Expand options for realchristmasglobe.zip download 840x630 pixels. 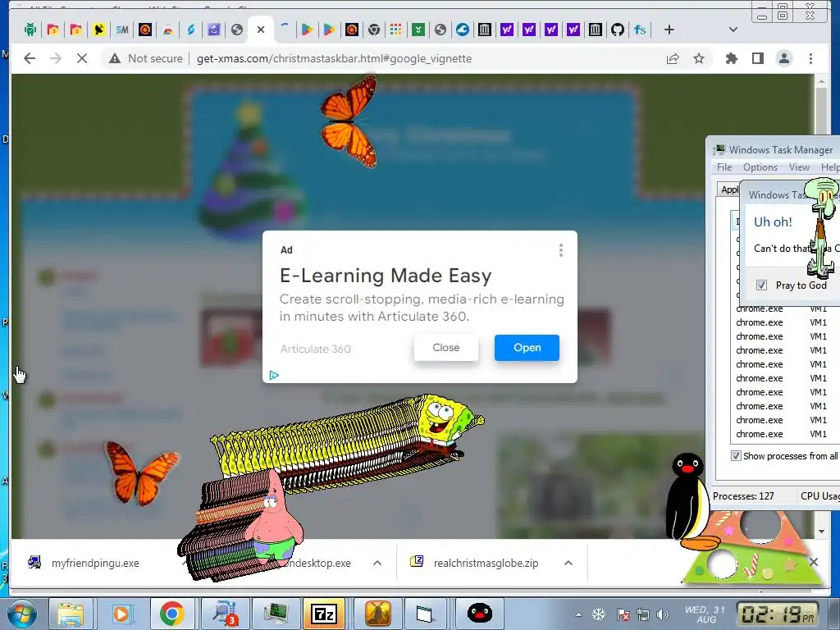point(568,563)
